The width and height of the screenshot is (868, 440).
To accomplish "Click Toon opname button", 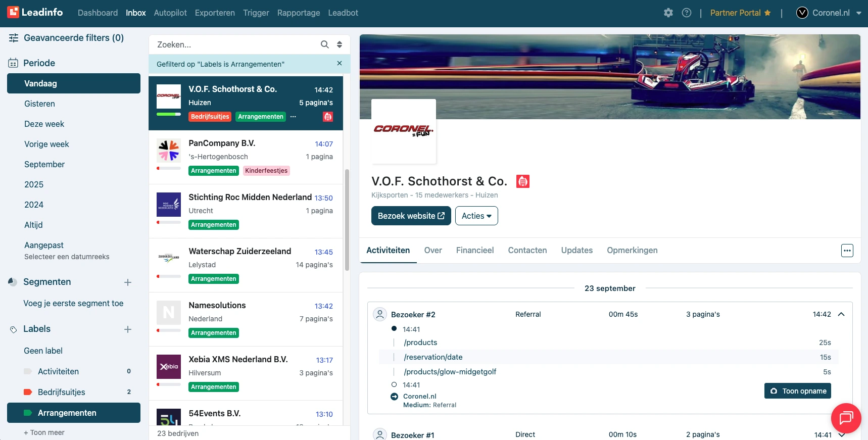I will (798, 391).
